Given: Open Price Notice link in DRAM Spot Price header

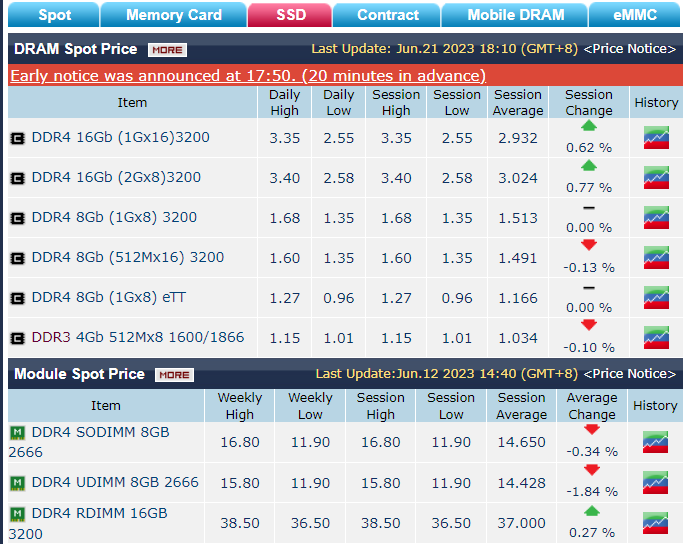Looking at the screenshot, I should tap(630, 49).
